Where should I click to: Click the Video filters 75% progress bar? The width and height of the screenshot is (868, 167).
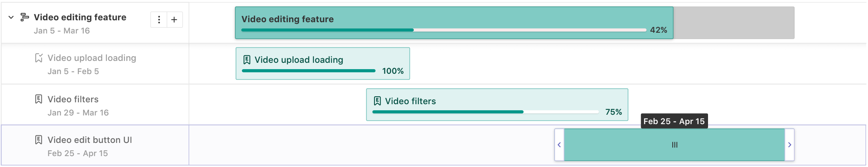coord(485,112)
